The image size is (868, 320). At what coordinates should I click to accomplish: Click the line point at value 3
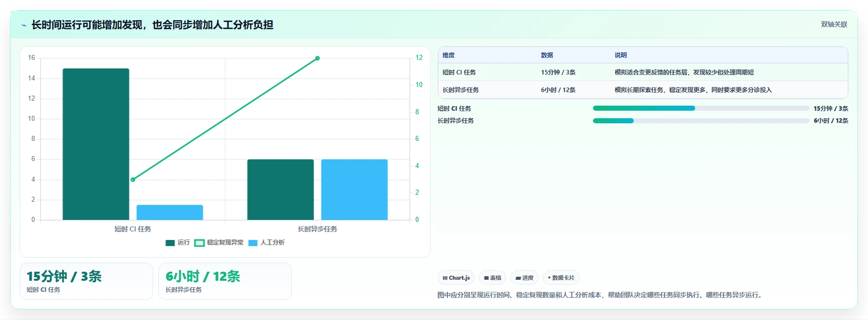[x=133, y=180]
